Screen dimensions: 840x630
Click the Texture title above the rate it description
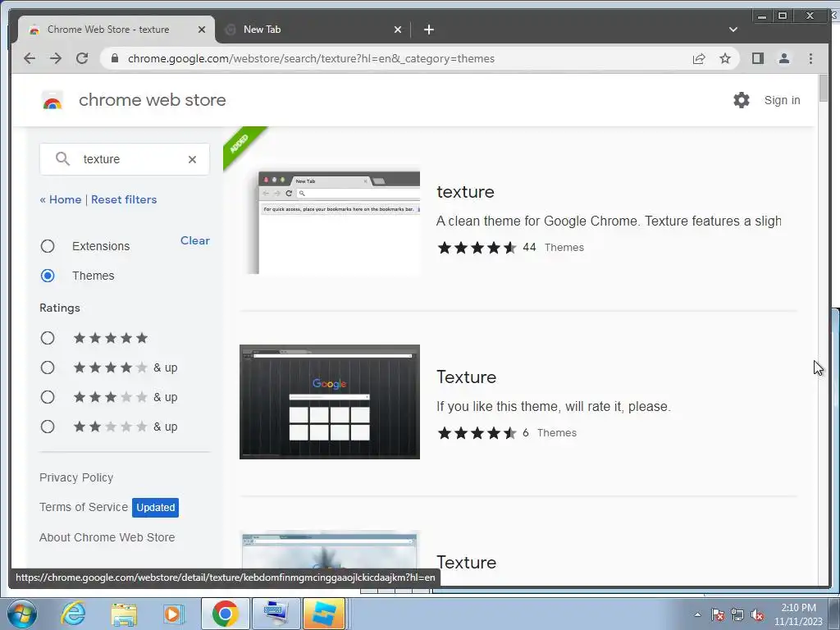click(466, 377)
